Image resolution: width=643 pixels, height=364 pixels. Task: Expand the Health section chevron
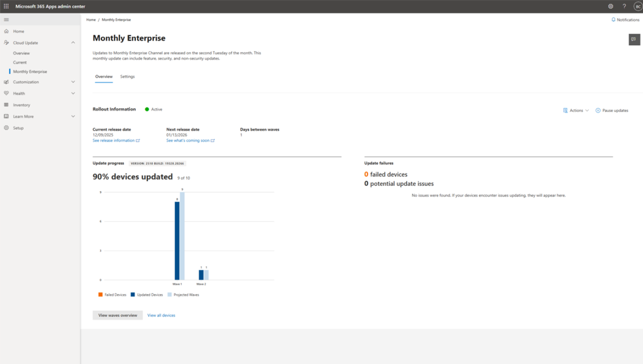73,93
